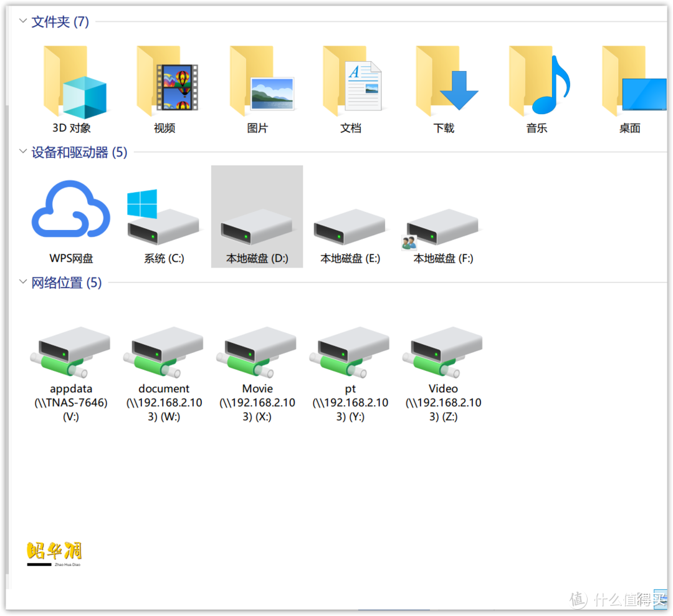The height and width of the screenshot is (616, 673).
Task: Open the 视频 folder
Action: coord(164,84)
